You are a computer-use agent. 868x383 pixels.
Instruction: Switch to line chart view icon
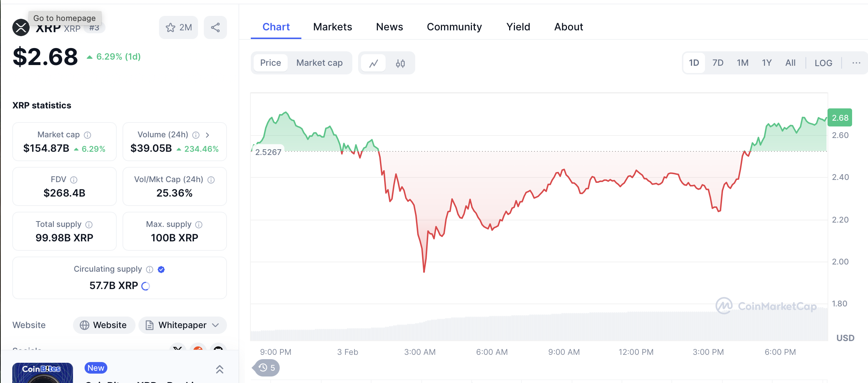pyautogui.click(x=374, y=63)
